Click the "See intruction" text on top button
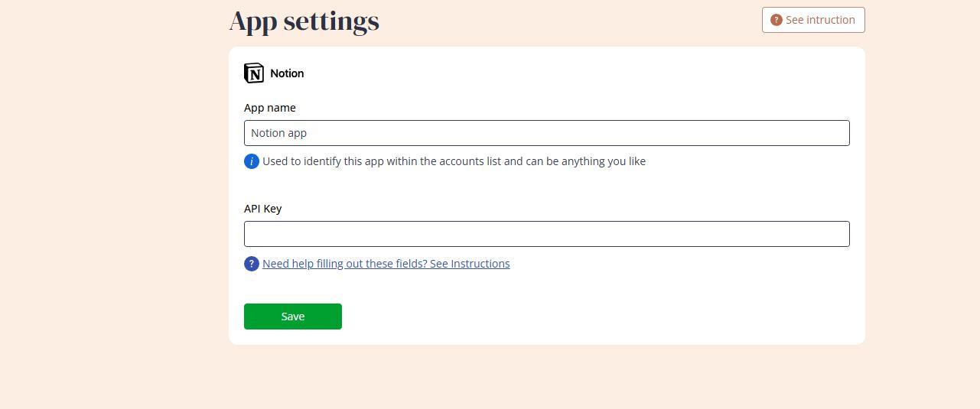This screenshot has height=409, width=980. 820,20
